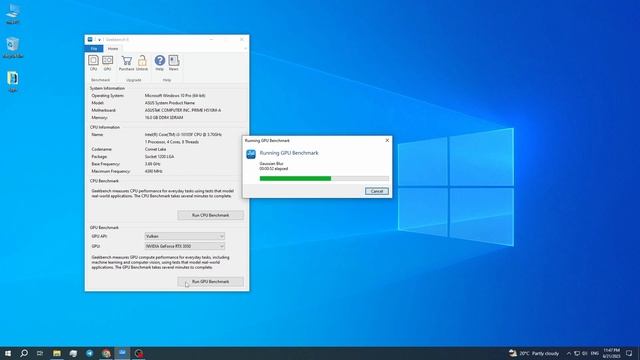Open the GPU dropdown showing NVIDIA GeForce

tap(184, 246)
